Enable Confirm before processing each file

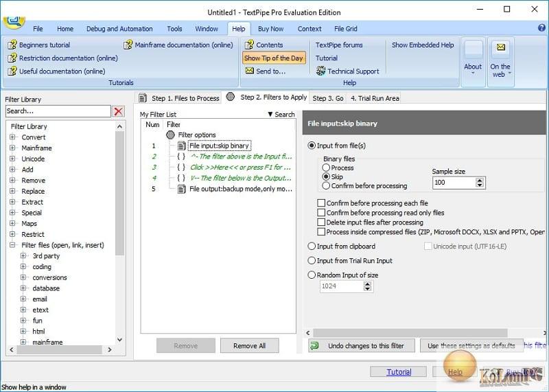(321, 203)
